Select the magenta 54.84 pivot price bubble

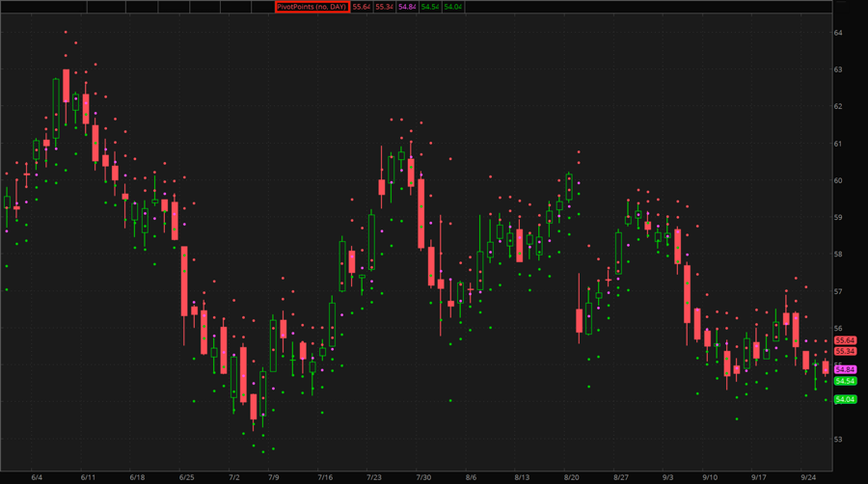[x=846, y=370]
